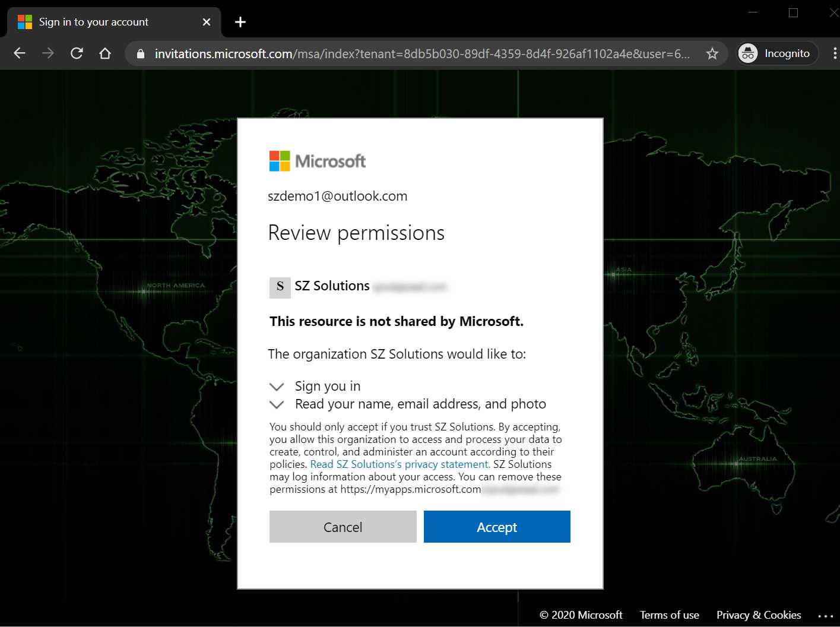Click the browser back arrow
The image size is (840, 627).
19,53
